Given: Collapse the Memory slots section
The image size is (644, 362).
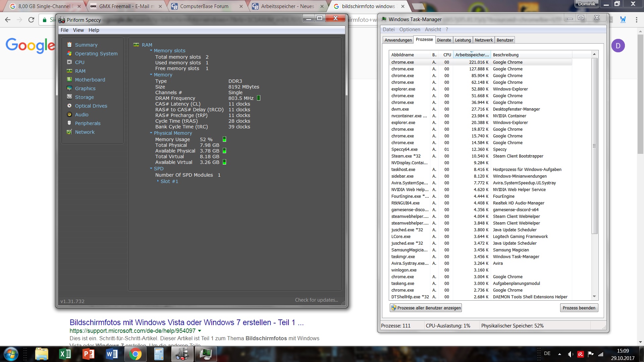Looking at the screenshot, I should click(x=151, y=50).
